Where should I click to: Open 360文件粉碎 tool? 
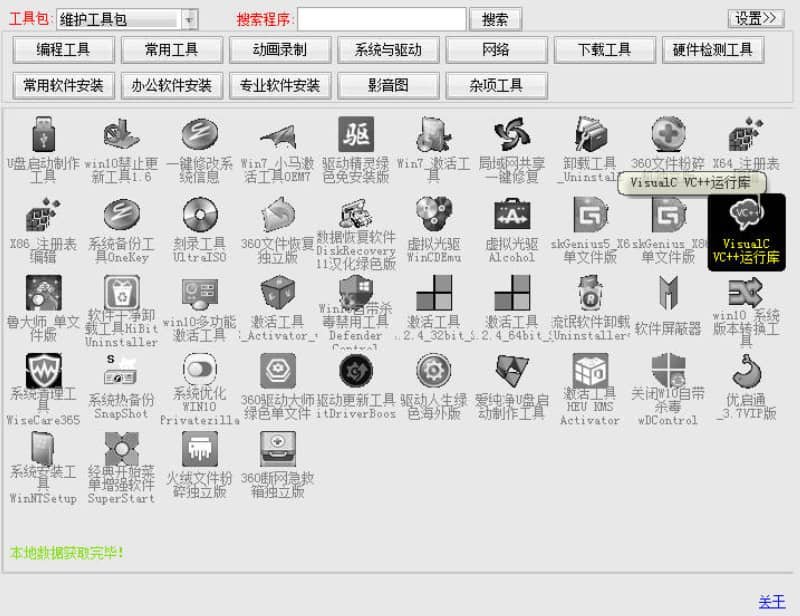pos(668,143)
